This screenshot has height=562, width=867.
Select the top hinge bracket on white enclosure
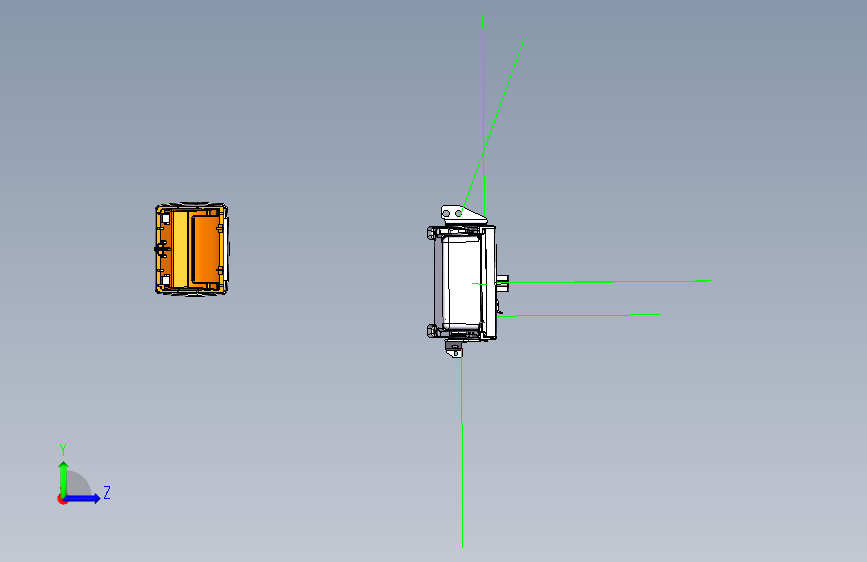(x=463, y=214)
